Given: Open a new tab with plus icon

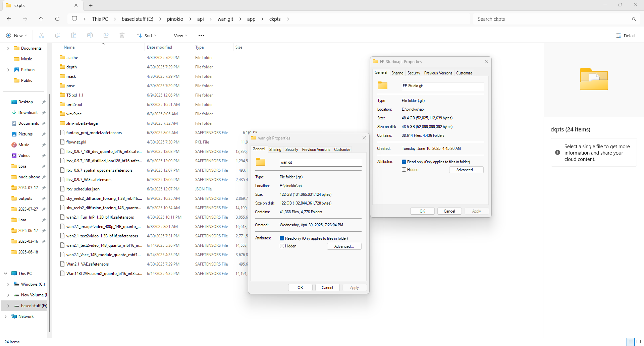Looking at the screenshot, I should 91,5.
